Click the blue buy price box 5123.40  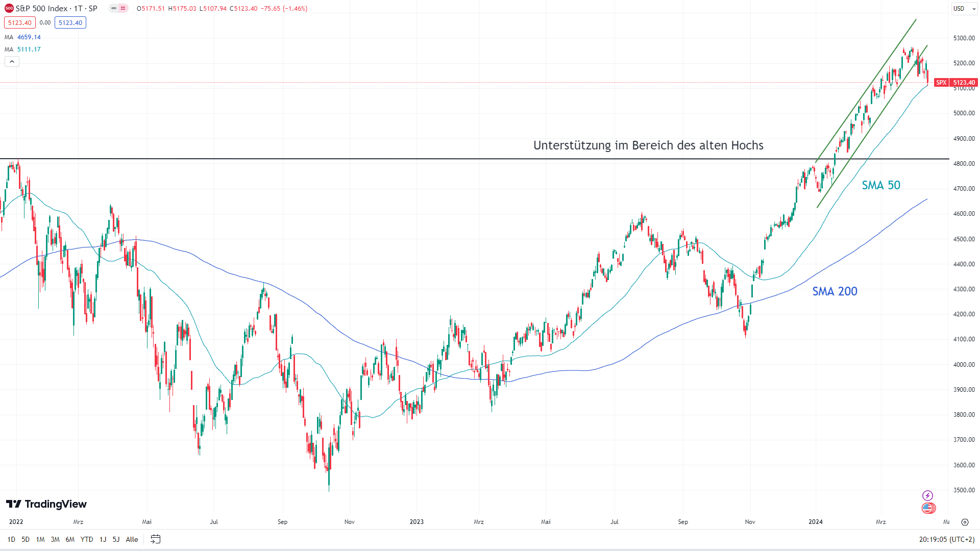click(x=70, y=22)
